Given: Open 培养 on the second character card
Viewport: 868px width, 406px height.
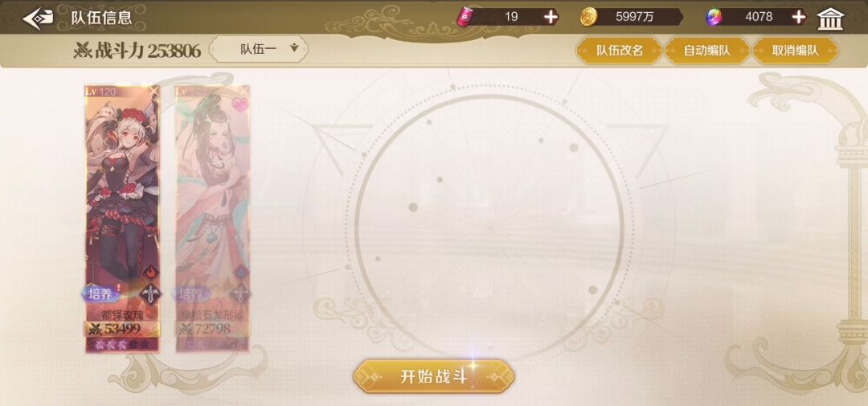Looking at the screenshot, I should click(x=190, y=294).
